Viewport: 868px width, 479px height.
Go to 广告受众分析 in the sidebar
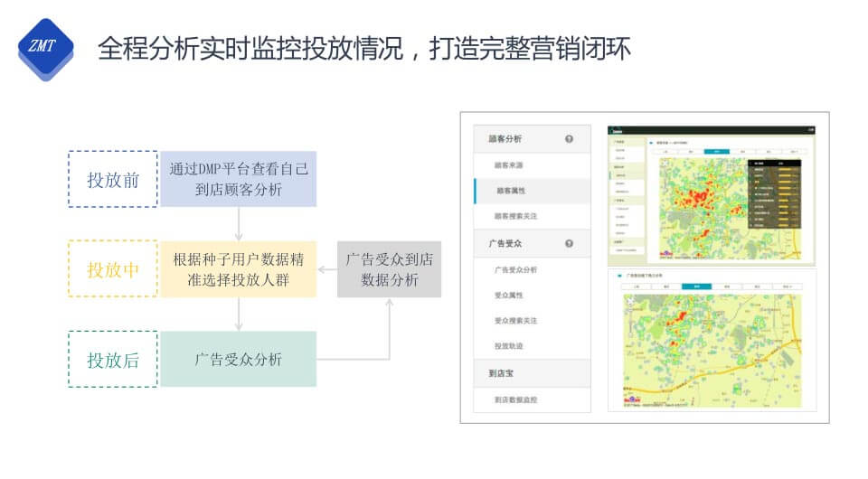point(515,269)
